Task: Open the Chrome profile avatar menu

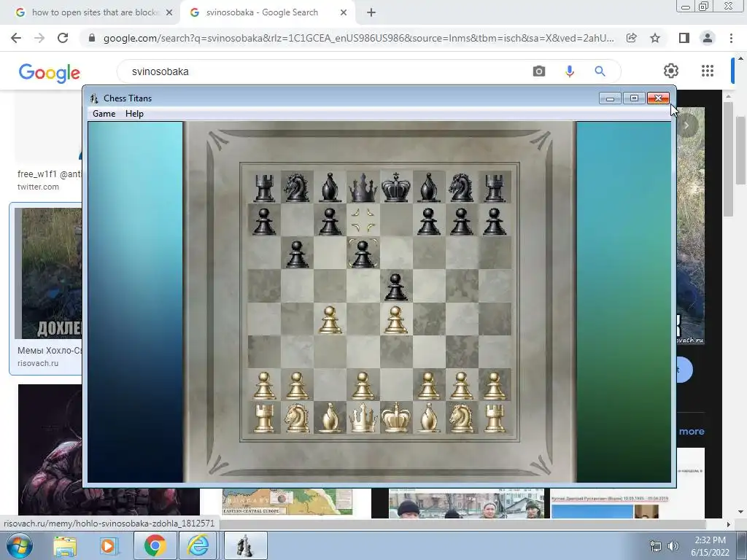Action: click(x=708, y=38)
